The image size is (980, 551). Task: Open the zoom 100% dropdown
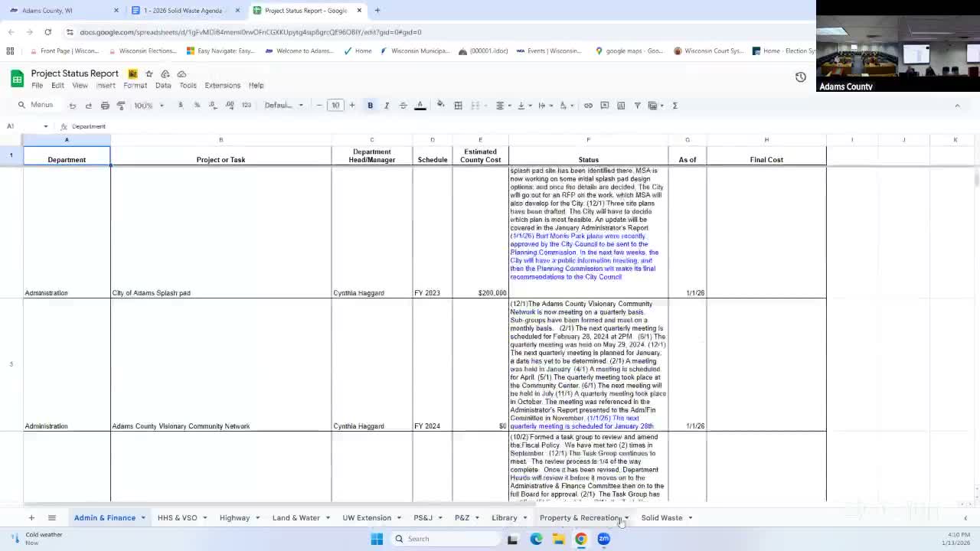[149, 106]
